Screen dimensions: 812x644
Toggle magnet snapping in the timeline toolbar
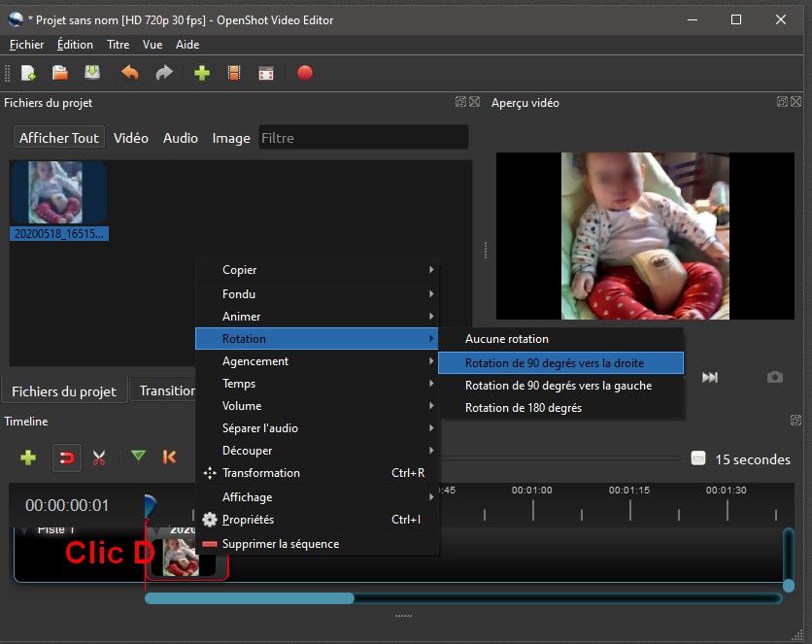pyautogui.click(x=67, y=458)
